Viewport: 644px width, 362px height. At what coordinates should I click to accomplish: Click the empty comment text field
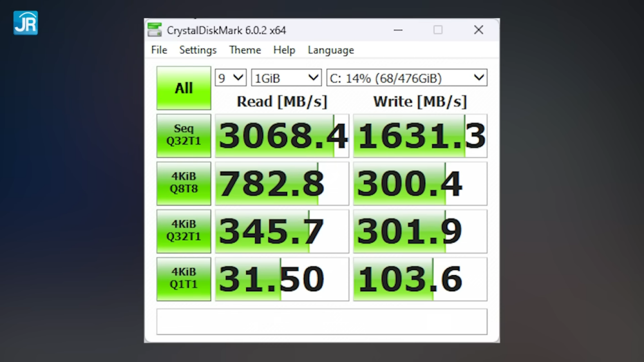[321, 321]
